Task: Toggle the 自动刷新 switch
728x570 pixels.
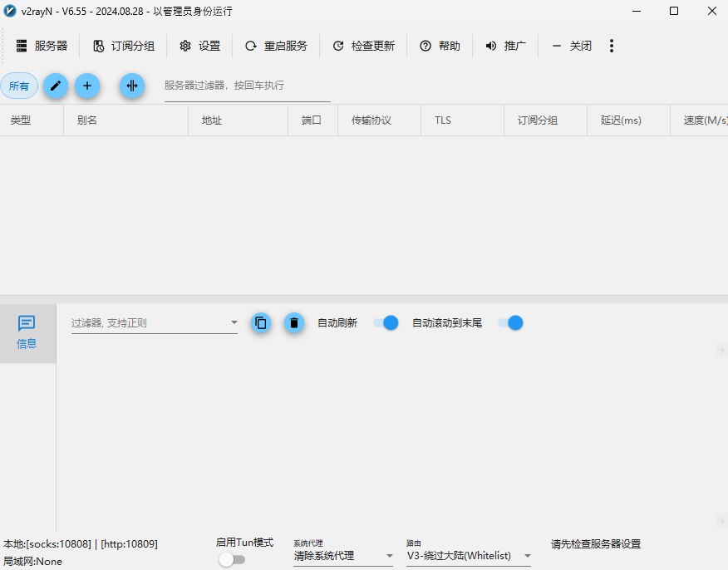Action: coord(386,322)
